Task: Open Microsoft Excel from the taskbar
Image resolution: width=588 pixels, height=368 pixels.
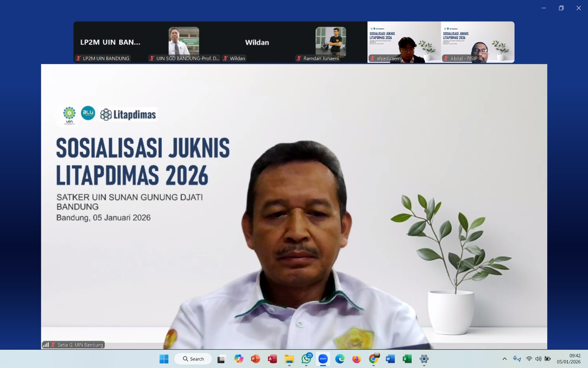Action: pyautogui.click(x=407, y=359)
